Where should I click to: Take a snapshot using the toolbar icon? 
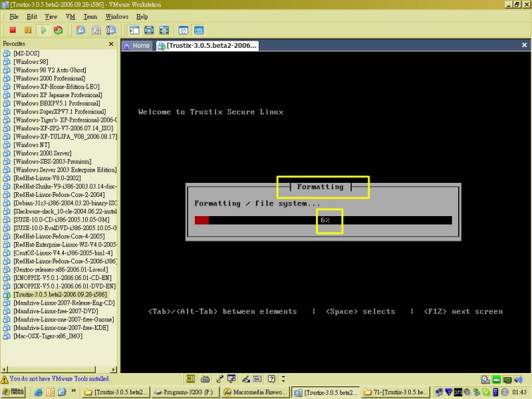tap(80, 30)
